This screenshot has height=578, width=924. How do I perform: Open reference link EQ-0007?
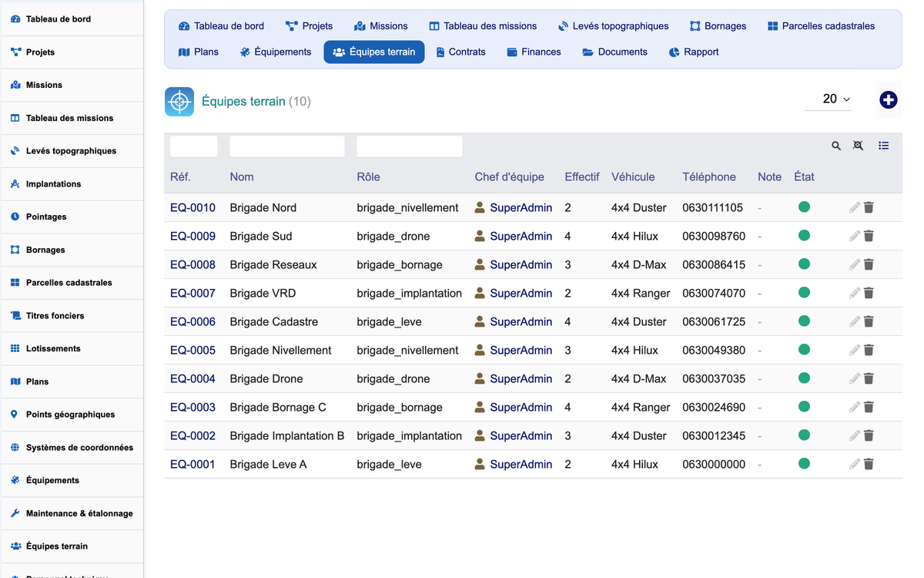point(192,294)
